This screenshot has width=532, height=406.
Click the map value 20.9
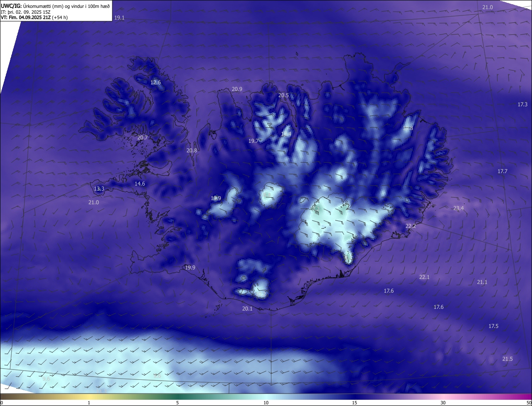click(237, 89)
